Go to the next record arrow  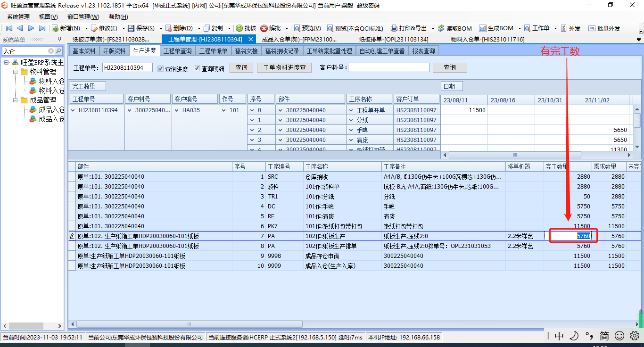(x=31, y=28)
